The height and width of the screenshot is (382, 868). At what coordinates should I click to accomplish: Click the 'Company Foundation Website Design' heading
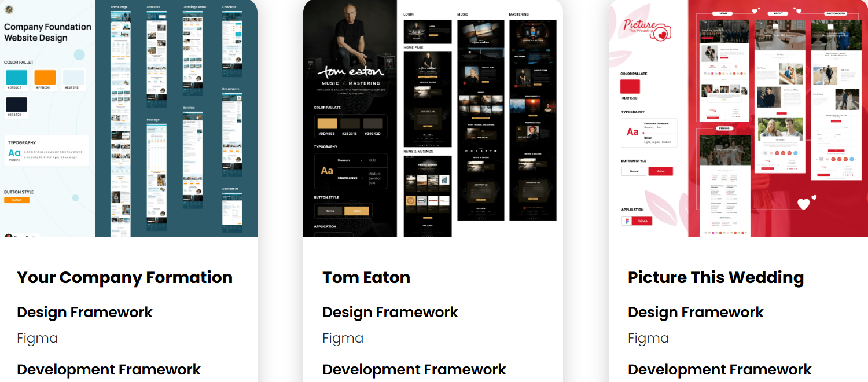(47, 32)
